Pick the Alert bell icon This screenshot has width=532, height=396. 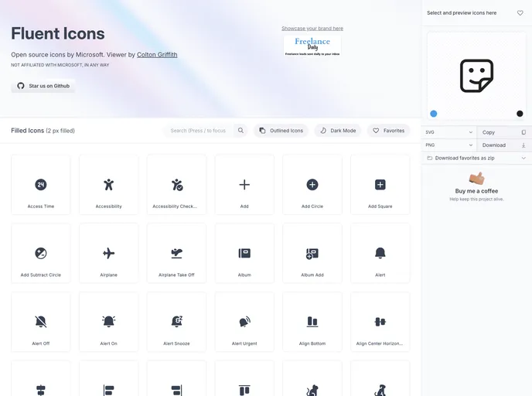[x=380, y=253]
